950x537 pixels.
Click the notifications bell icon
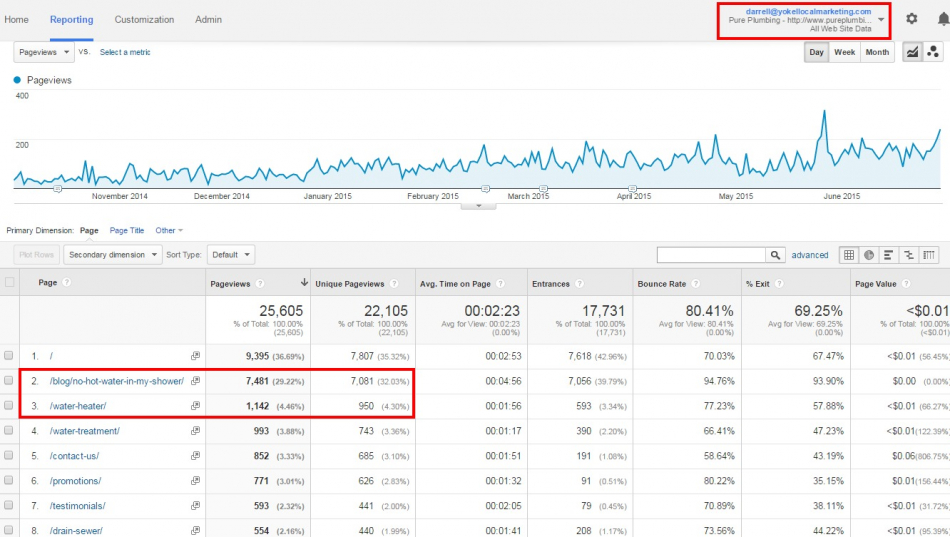point(942,19)
